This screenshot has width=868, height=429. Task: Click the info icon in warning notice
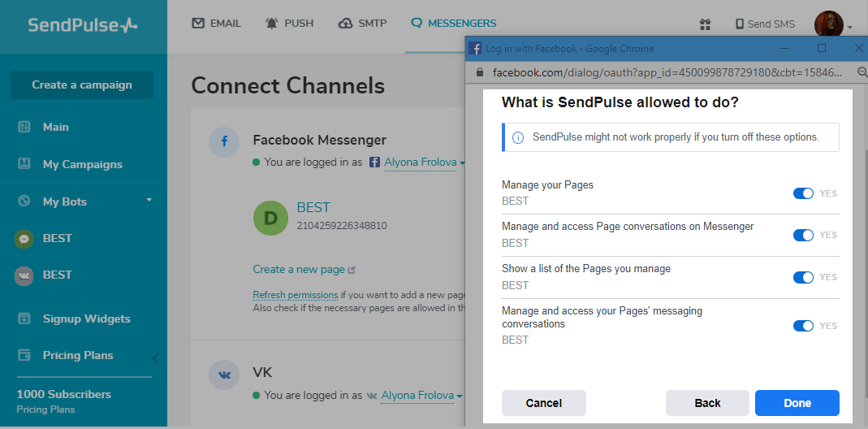coord(518,137)
